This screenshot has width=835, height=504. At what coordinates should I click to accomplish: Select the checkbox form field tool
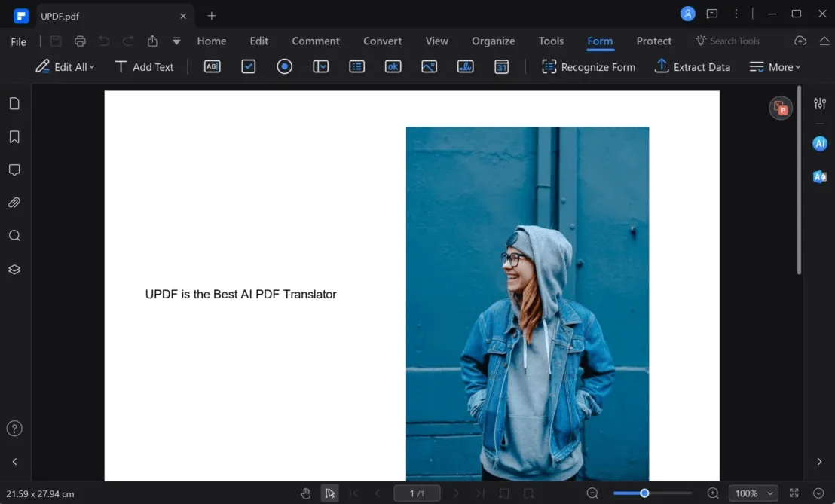coord(249,66)
